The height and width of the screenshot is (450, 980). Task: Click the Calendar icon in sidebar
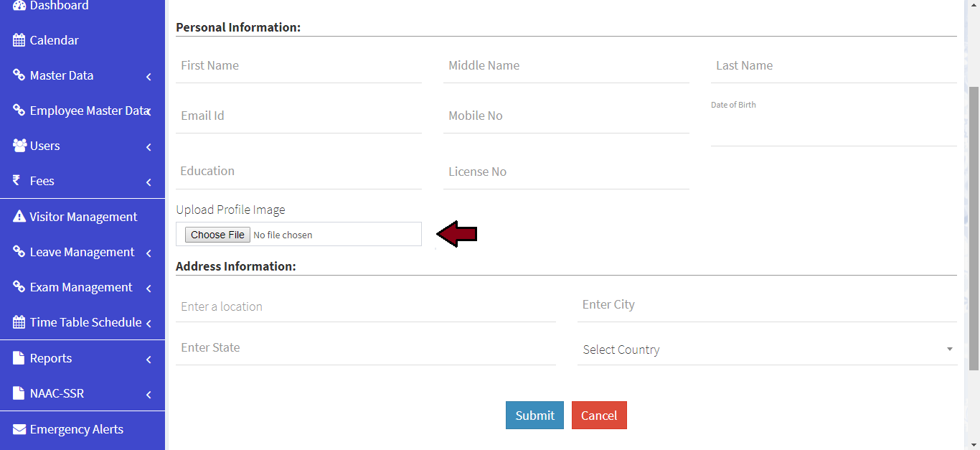(x=19, y=40)
